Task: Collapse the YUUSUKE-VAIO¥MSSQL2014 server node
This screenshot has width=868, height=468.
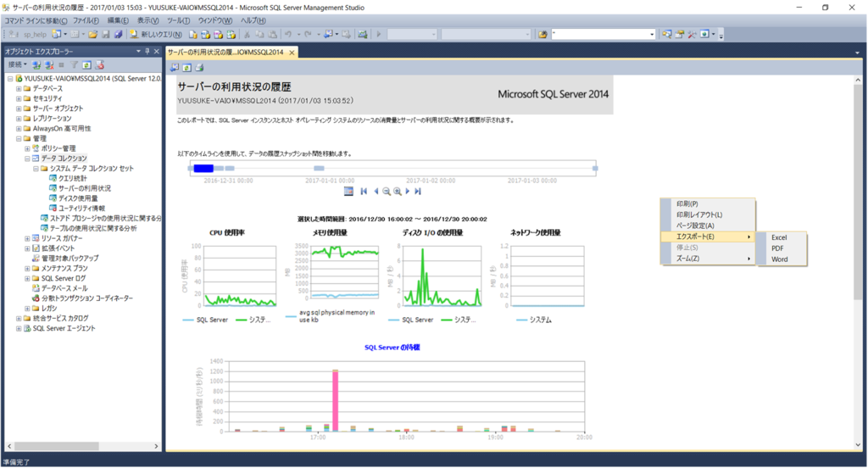Action: (10, 79)
